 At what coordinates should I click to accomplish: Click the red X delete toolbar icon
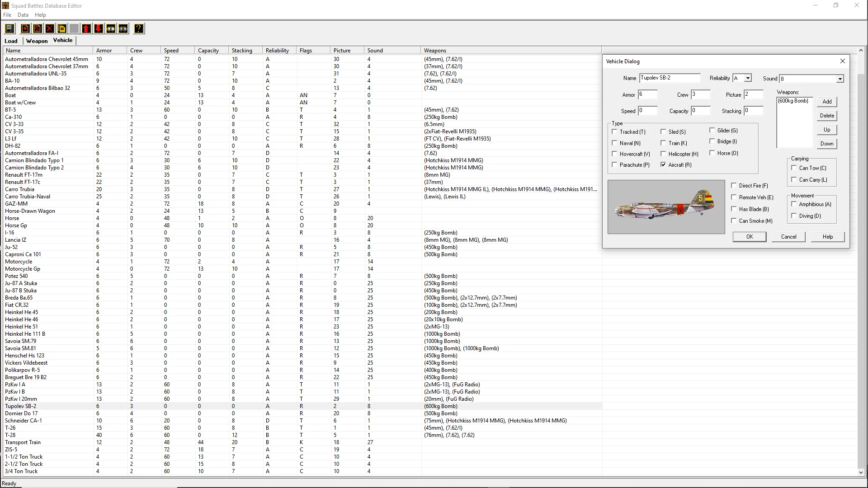click(50, 29)
